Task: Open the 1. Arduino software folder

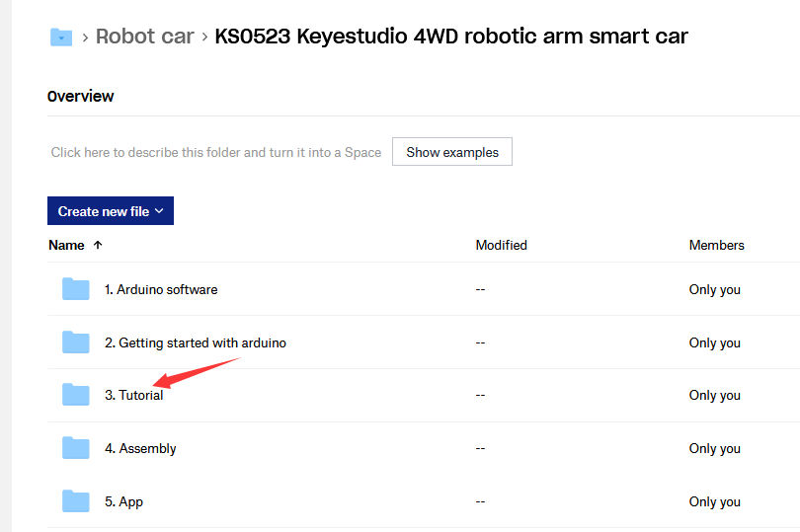Action: point(161,289)
